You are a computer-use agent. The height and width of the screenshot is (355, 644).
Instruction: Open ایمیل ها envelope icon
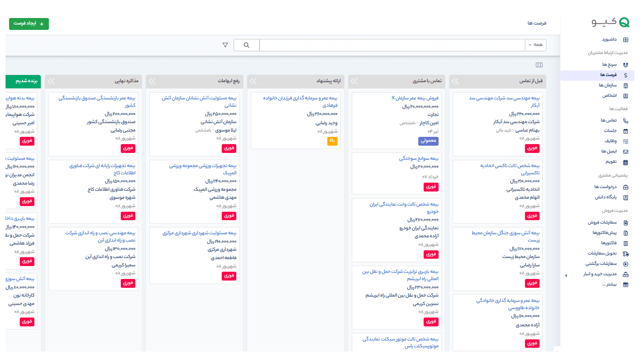[625, 151]
